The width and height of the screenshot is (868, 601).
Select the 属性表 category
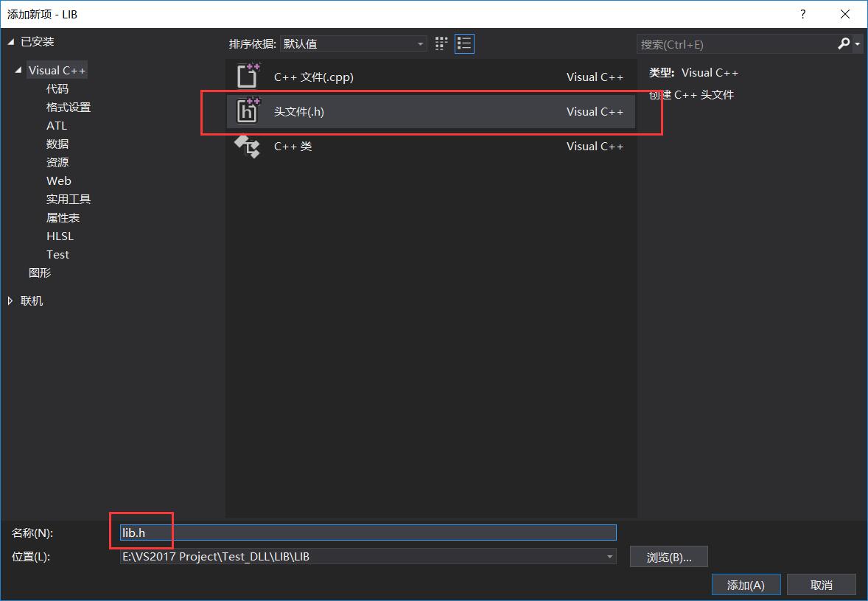63,217
